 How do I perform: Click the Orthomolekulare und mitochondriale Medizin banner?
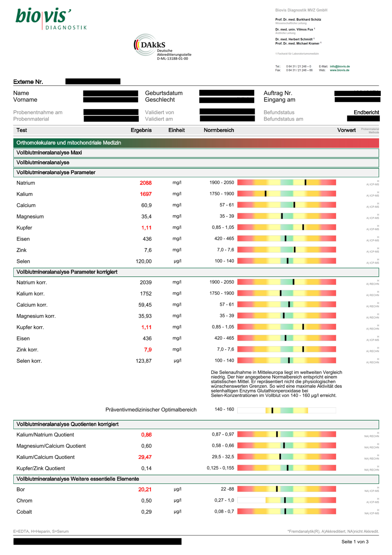coord(69,143)
